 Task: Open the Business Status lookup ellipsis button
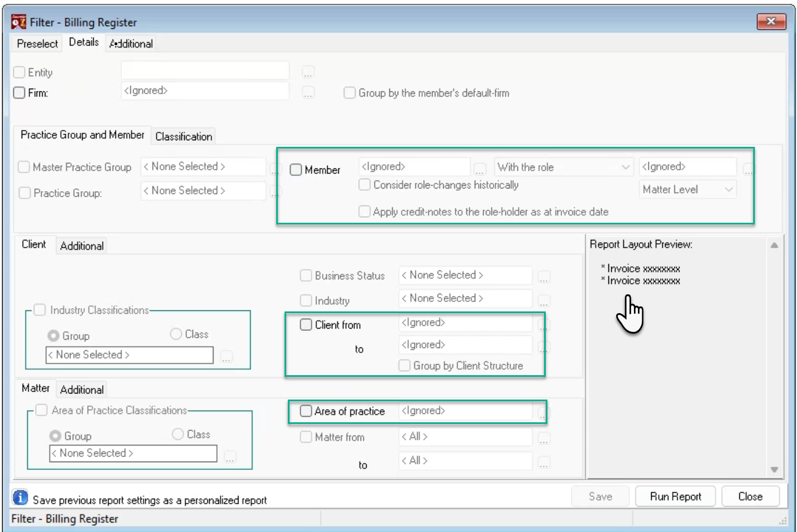[x=544, y=277]
